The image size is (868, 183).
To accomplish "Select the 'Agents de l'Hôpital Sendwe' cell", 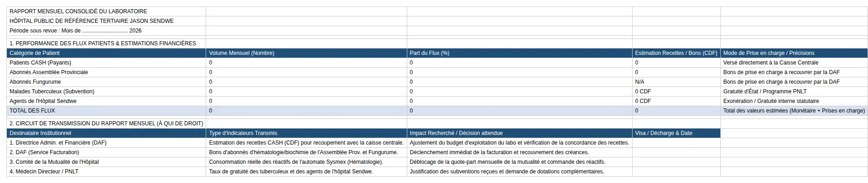I will tap(106, 101).
